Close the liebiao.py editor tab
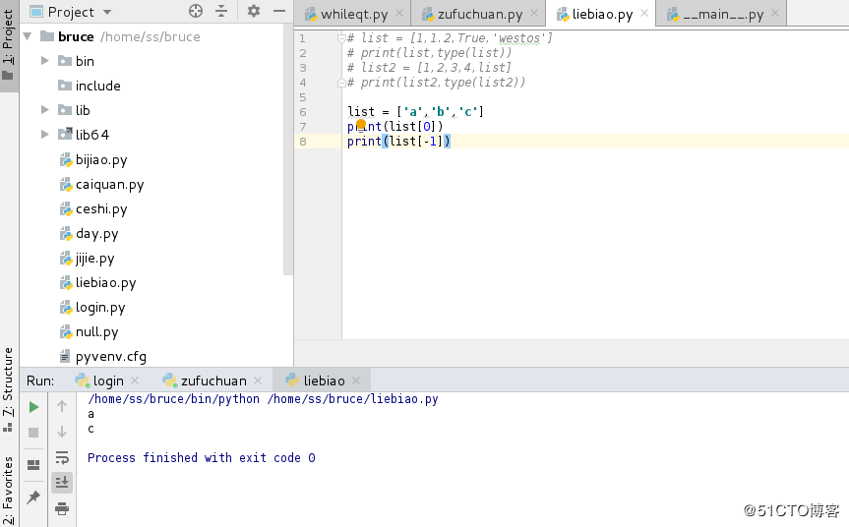Image resolution: width=849 pixels, height=527 pixels. [644, 13]
